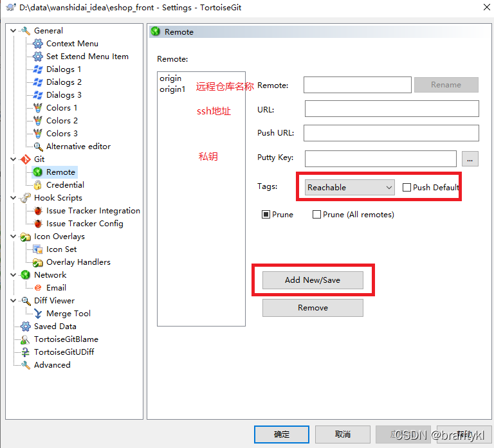
Task: Click the Issue Tracker Config bug icon
Action: (x=38, y=224)
